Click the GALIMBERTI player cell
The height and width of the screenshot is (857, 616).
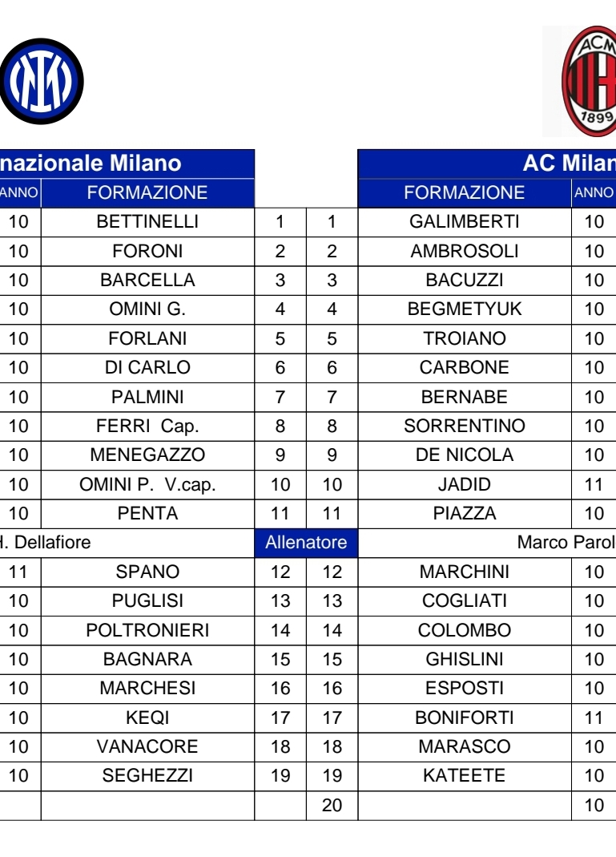pyautogui.click(x=465, y=222)
